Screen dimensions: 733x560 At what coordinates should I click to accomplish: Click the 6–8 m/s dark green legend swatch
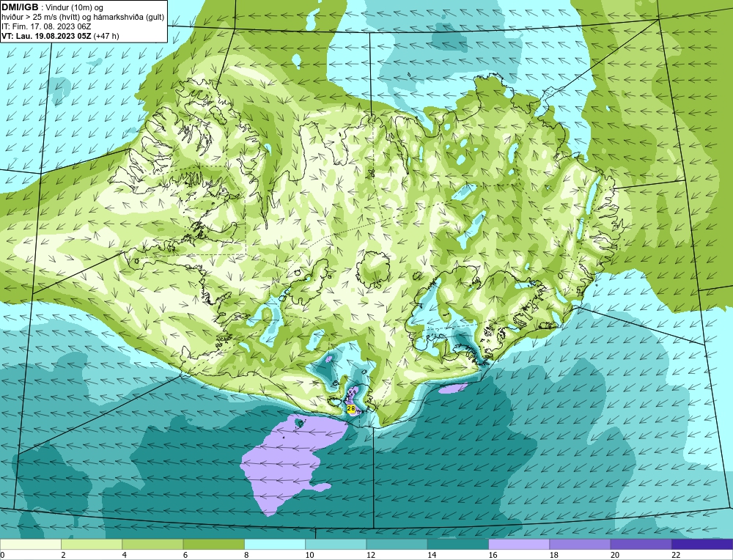coord(213,545)
